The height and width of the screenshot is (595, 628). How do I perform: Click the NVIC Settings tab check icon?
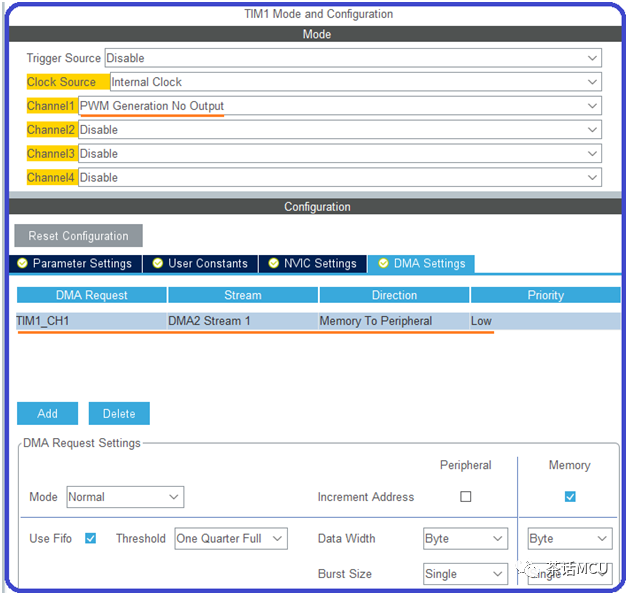274,263
